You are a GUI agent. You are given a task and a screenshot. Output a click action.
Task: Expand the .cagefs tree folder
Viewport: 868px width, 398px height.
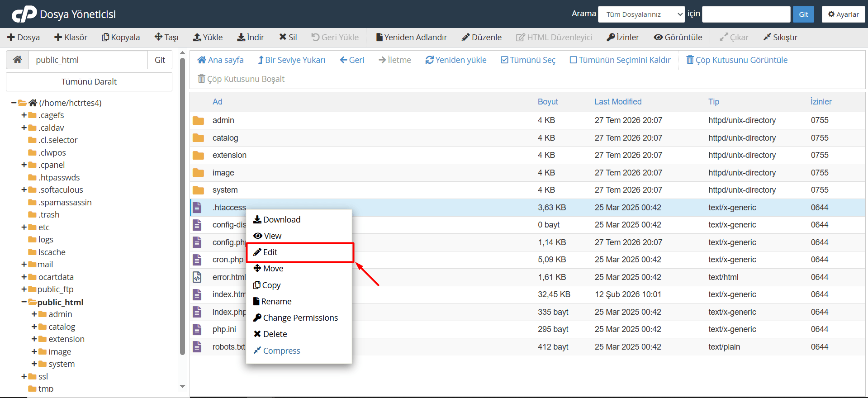point(24,115)
